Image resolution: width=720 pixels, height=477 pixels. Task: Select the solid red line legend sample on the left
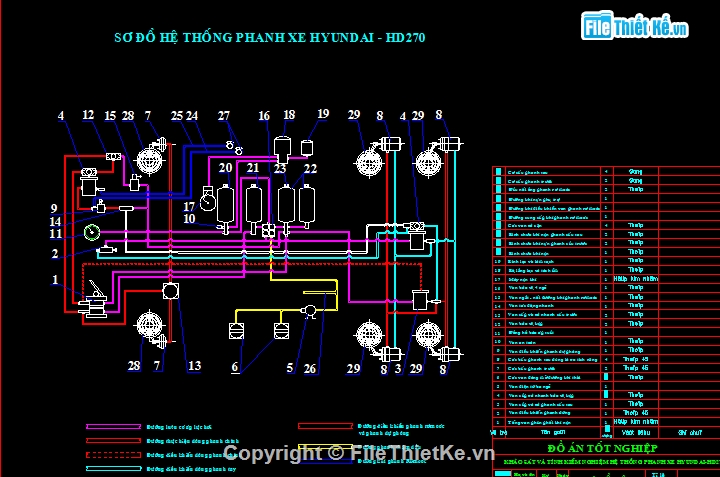tap(113, 441)
